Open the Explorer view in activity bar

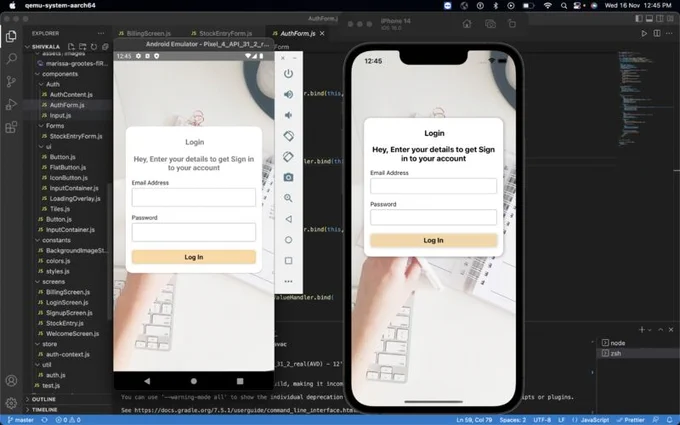[x=11, y=36]
